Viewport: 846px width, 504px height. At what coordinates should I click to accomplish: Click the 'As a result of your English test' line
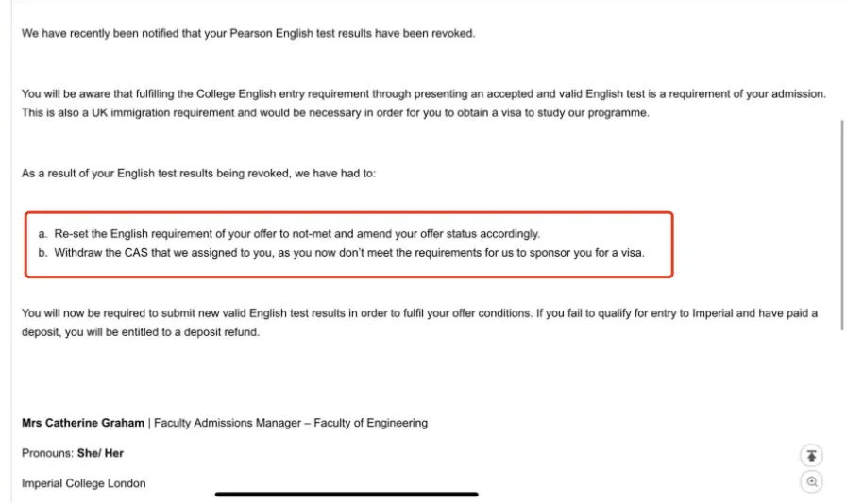pos(198,174)
